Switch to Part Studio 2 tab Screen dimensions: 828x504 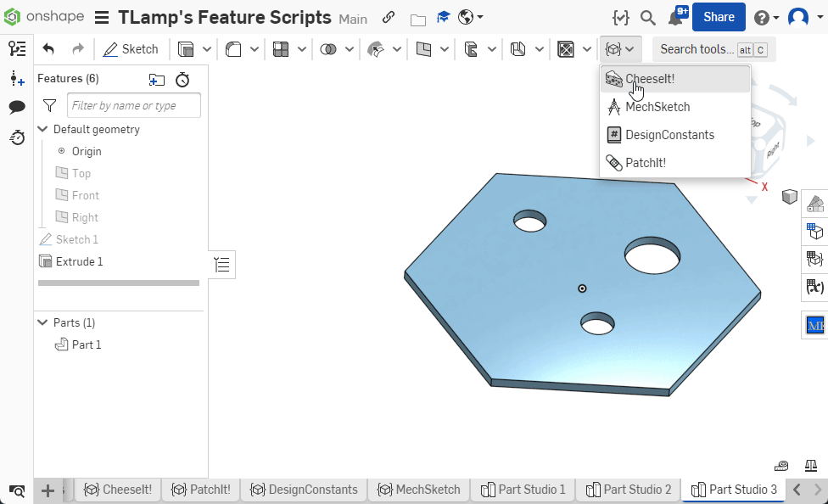tap(629, 490)
